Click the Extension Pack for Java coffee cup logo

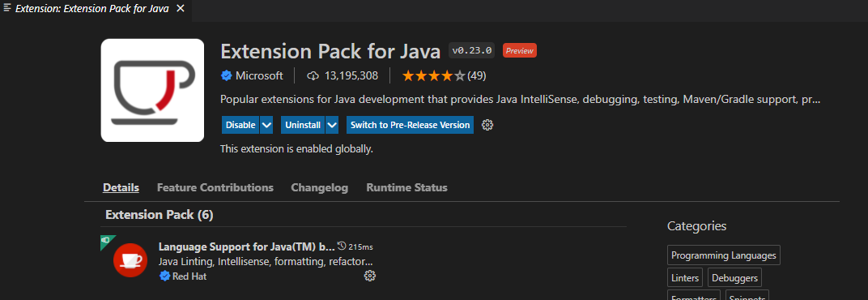[153, 90]
